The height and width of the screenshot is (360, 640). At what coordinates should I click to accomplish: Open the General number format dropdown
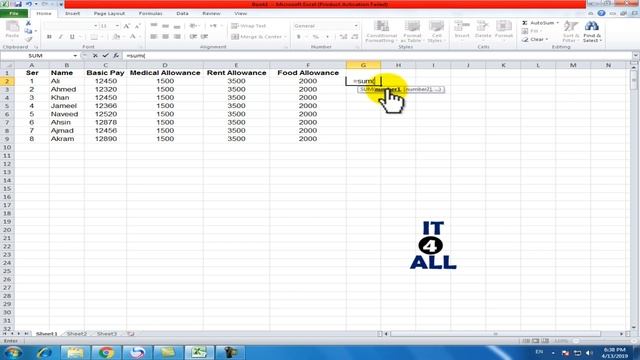coord(356,26)
